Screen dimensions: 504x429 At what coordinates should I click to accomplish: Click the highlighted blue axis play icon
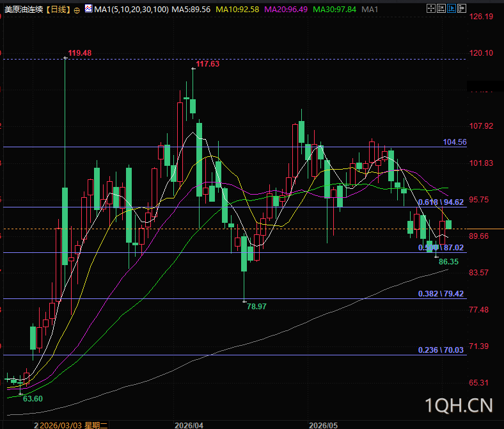click(452, 8)
